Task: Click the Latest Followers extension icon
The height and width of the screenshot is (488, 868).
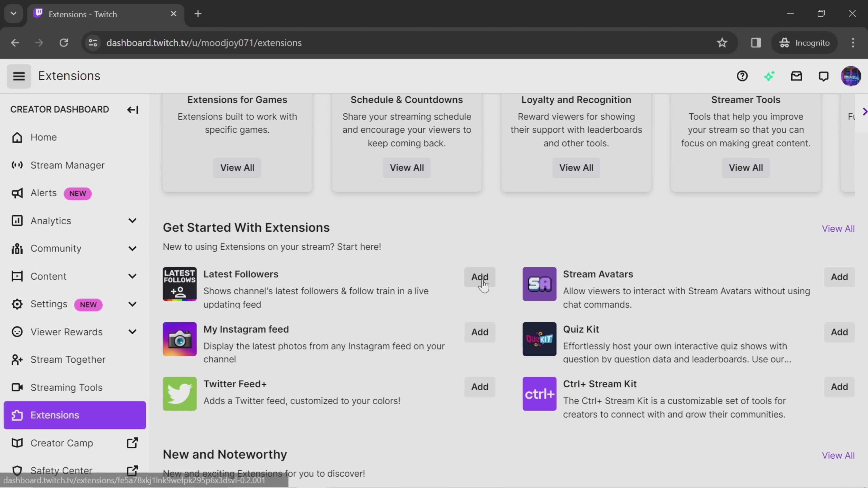Action: [x=180, y=284]
